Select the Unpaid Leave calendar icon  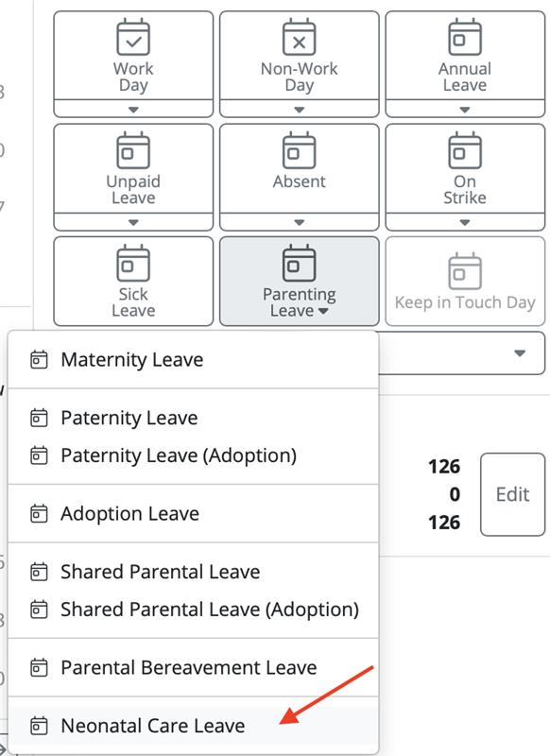point(133,149)
